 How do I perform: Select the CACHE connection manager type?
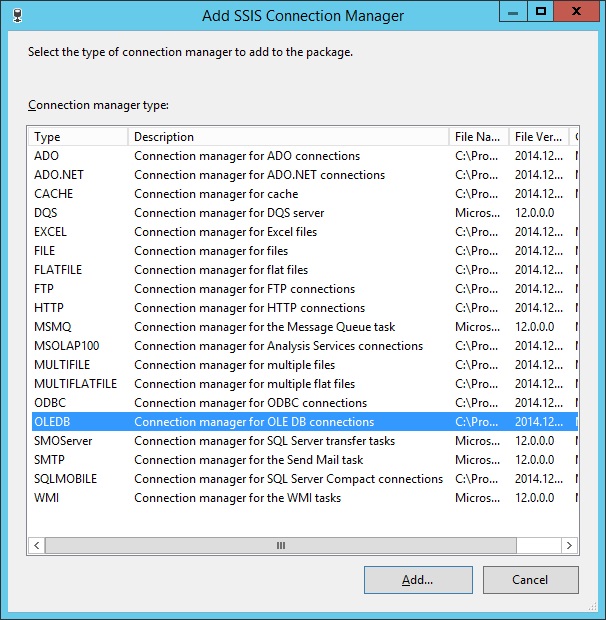pyautogui.click(x=304, y=194)
